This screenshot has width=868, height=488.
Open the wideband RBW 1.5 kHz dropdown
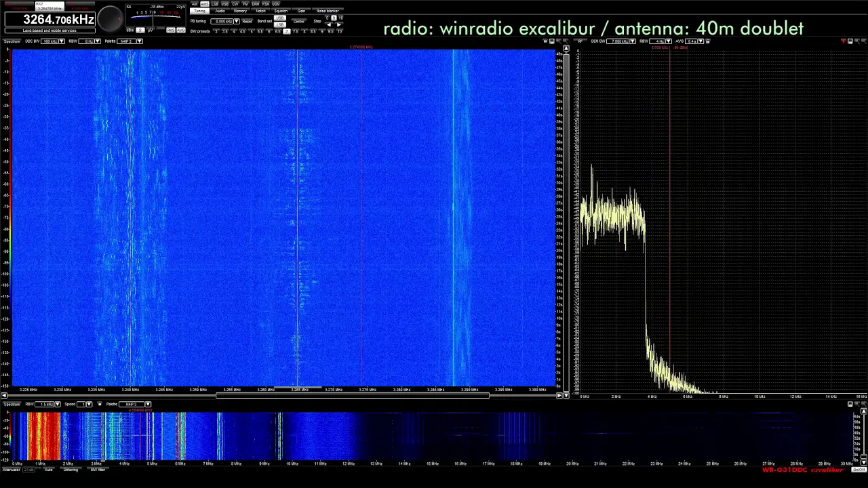[58, 404]
